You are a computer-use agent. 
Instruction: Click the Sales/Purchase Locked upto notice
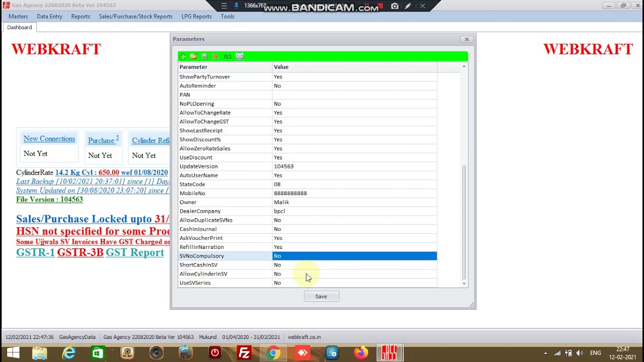tap(93, 219)
